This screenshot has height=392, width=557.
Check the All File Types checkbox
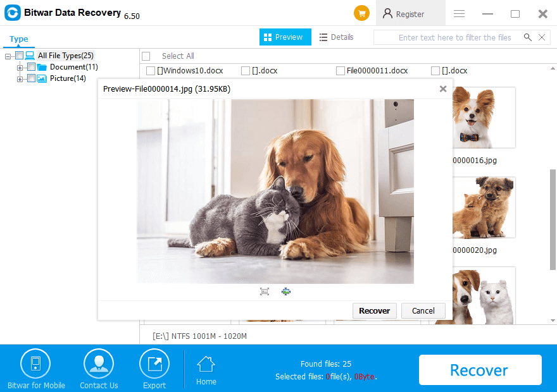20,56
